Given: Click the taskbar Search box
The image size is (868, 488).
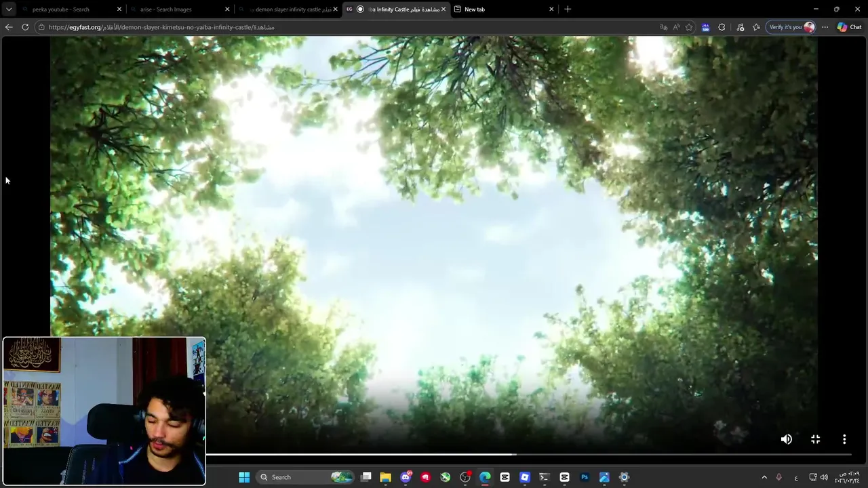Looking at the screenshot, I should (x=304, y=477).
